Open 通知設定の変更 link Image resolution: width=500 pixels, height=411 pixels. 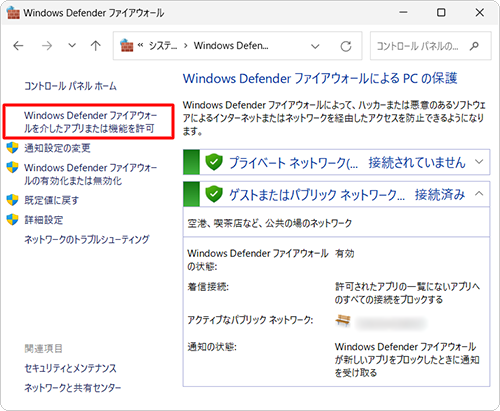point(57,148)
